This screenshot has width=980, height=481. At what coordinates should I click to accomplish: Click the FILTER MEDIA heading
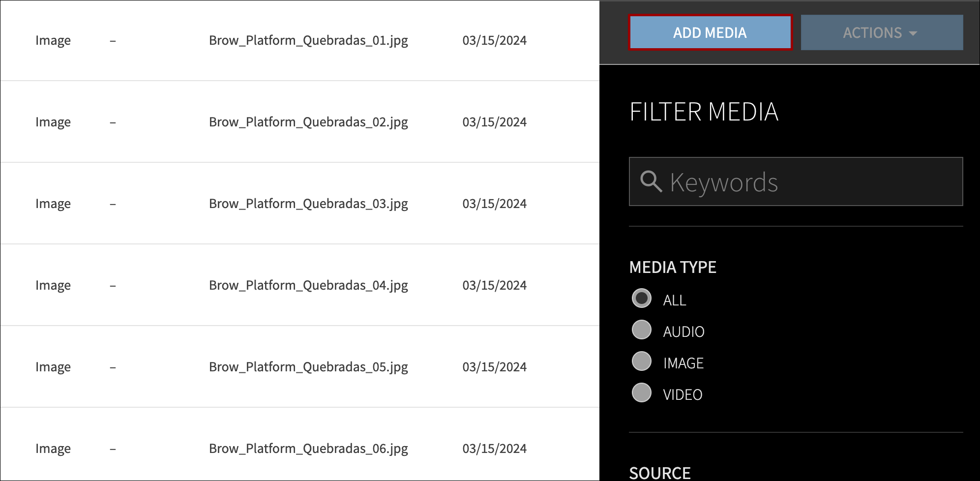pyautogui.click(x=704, y=112)
